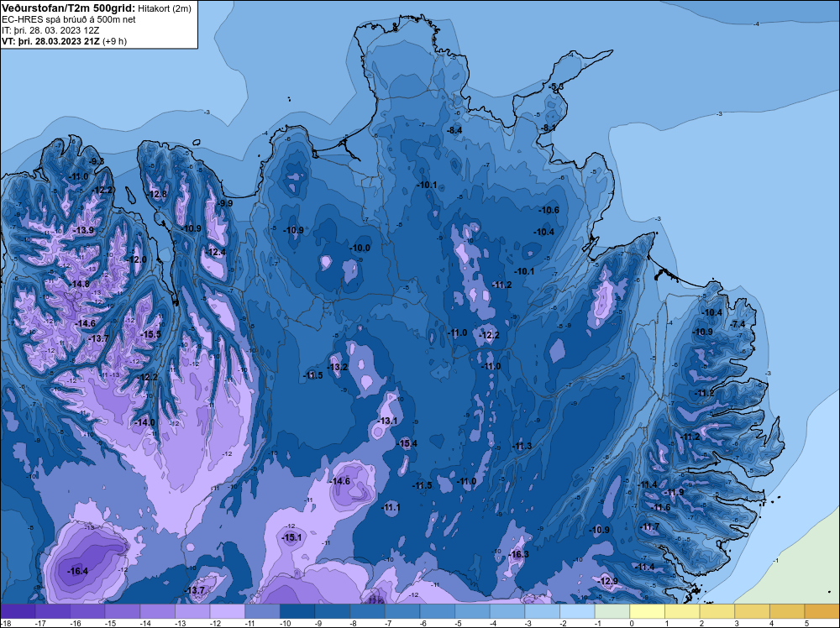Screen dimensions: 840x628
Task: Click the -12.4 temperature label
Action: (x=216, y=252)
